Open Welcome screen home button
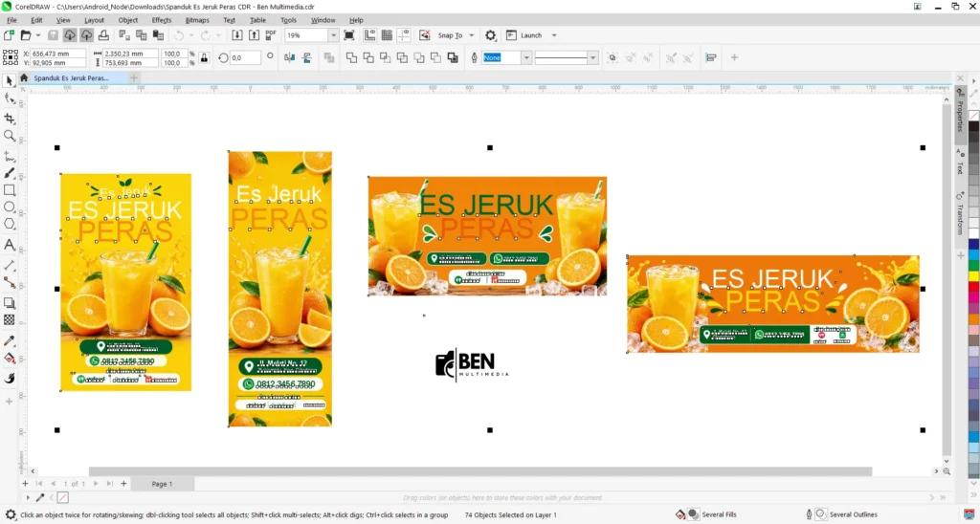 pyautogui.click(x=24, y=78)
